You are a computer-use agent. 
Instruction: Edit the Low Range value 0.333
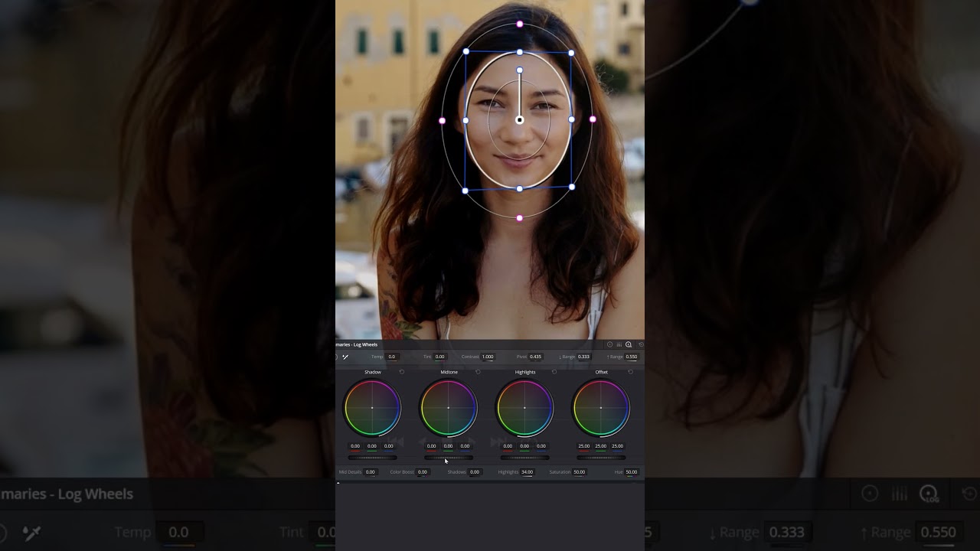583,357
